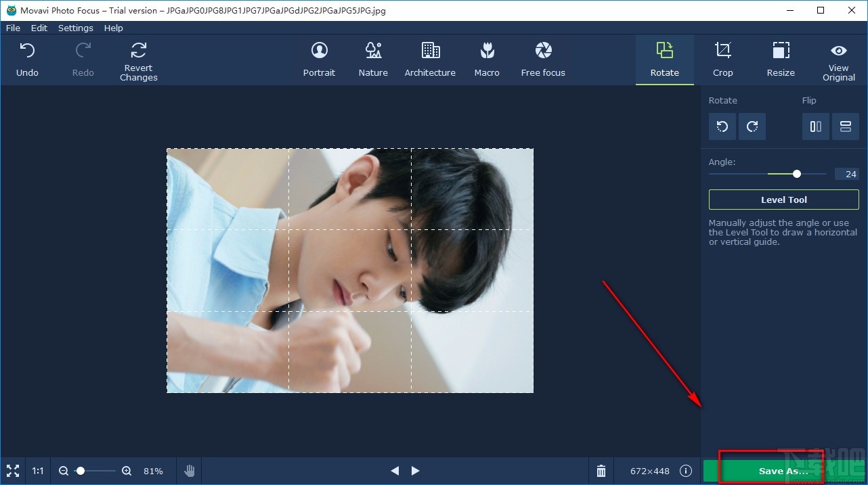
Task: Select the Nature focus mode
Action: tap(372, 59)
